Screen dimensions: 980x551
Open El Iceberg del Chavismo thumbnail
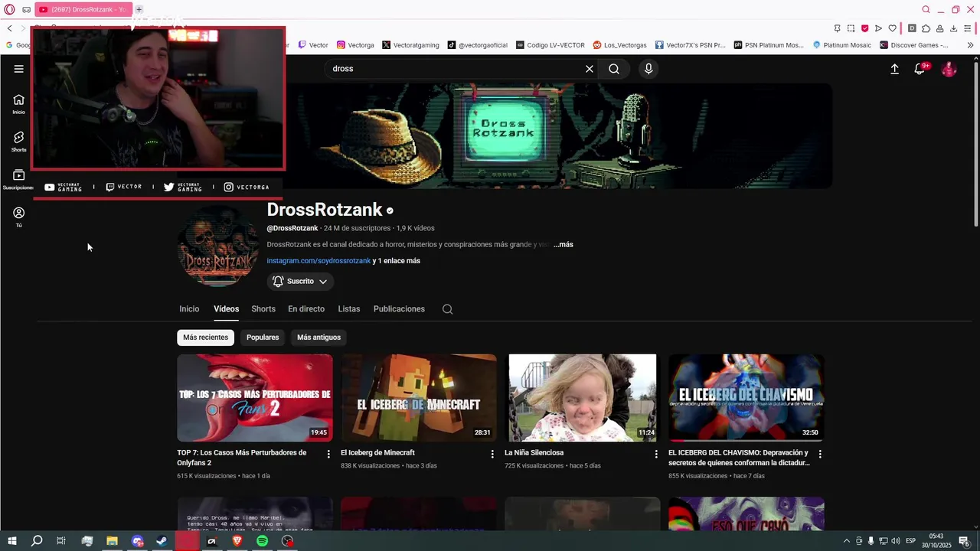tap(746, 398)
